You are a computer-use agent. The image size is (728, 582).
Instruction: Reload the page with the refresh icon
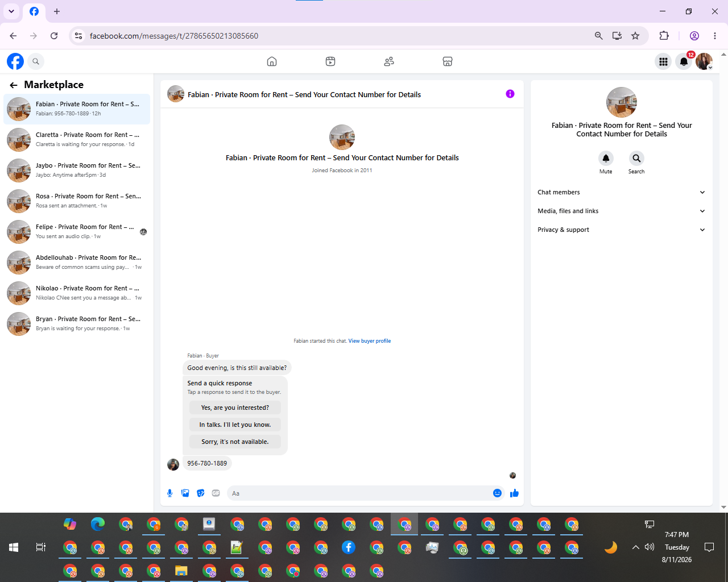coord(54,36)
